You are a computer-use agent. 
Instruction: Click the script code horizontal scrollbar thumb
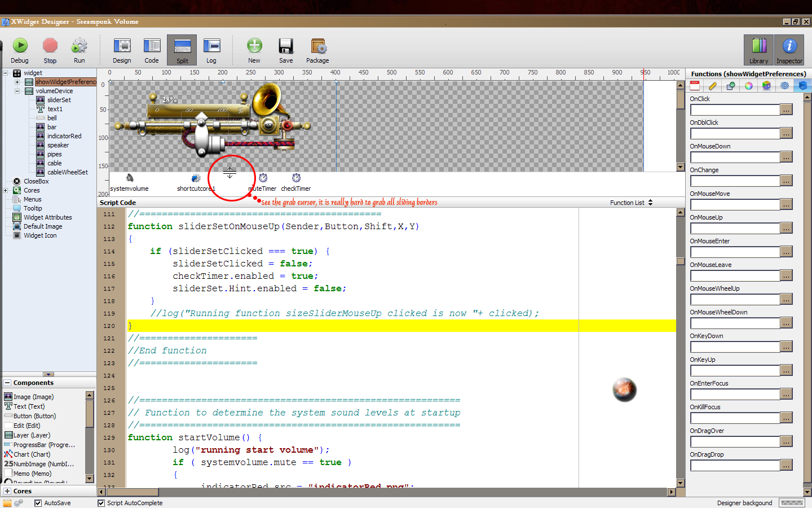pyautogui.click(x=132, y=492)
